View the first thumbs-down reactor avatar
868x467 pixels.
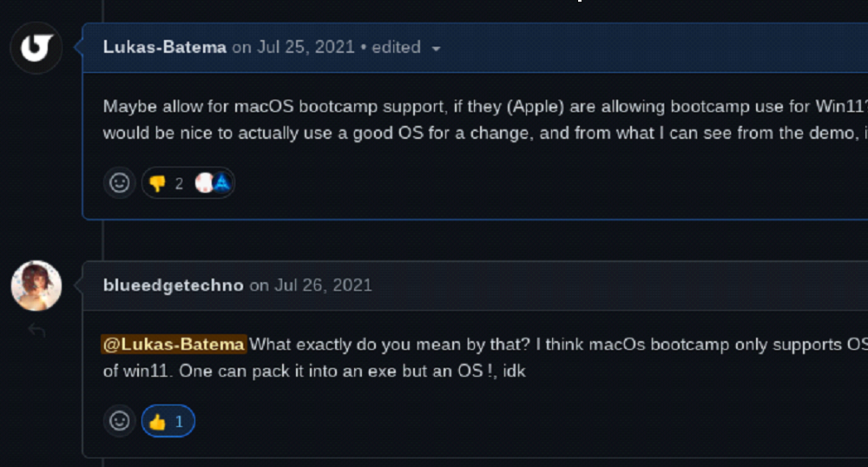[x=204, y=183]
